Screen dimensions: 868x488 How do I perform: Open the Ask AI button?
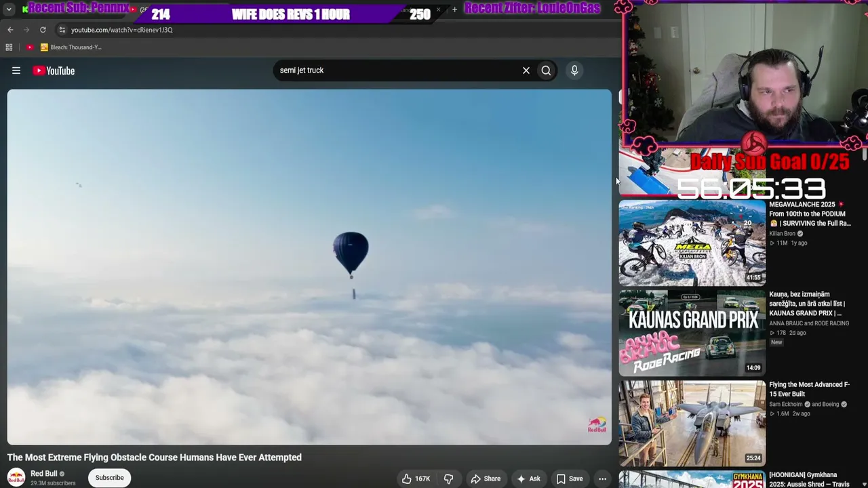click(528, 479)
